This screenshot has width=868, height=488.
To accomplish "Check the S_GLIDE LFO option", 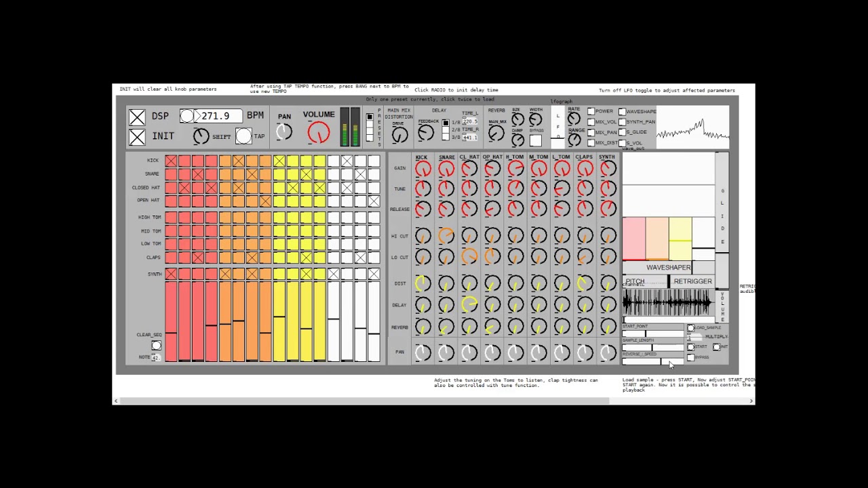I will pyautogui.click(x=622, y=133).
